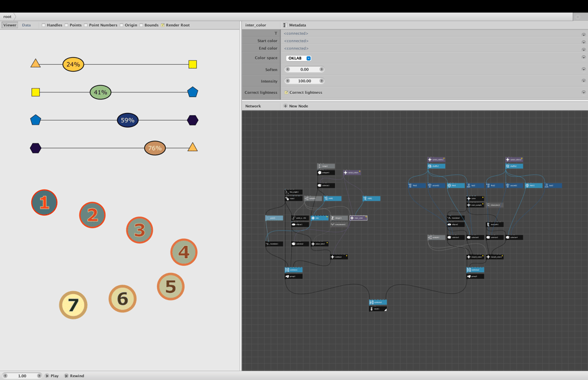This screenshot has height=380, width=588.
Task: Select the polygon1 node
Action: tap(326, 172)
